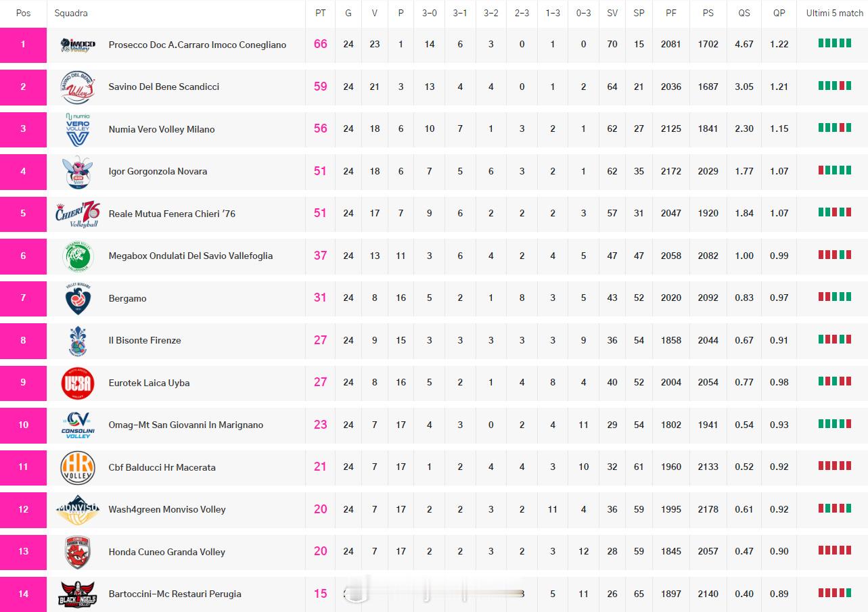
Task: Click the Numia Vero Volley Milano name
Action: tap(162, 129)
